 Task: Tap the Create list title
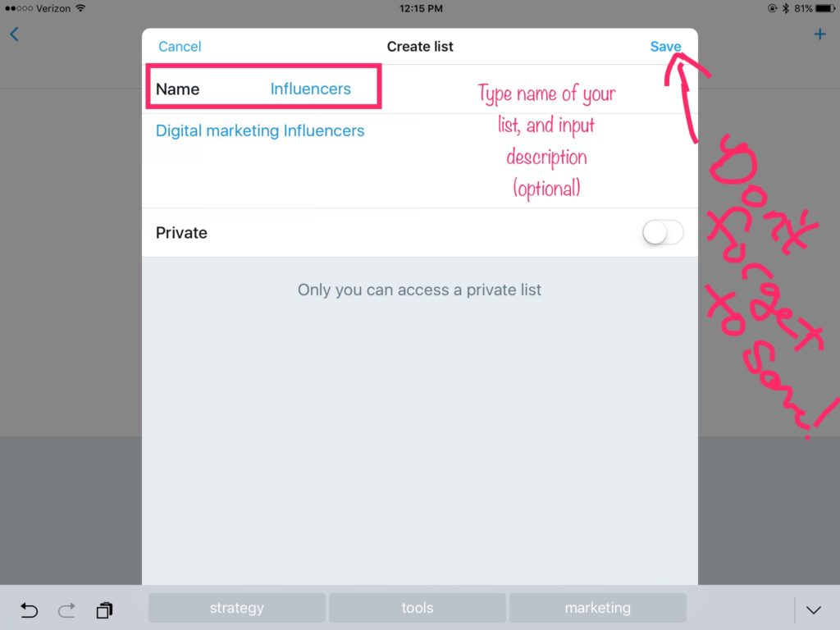coord(420,47)
